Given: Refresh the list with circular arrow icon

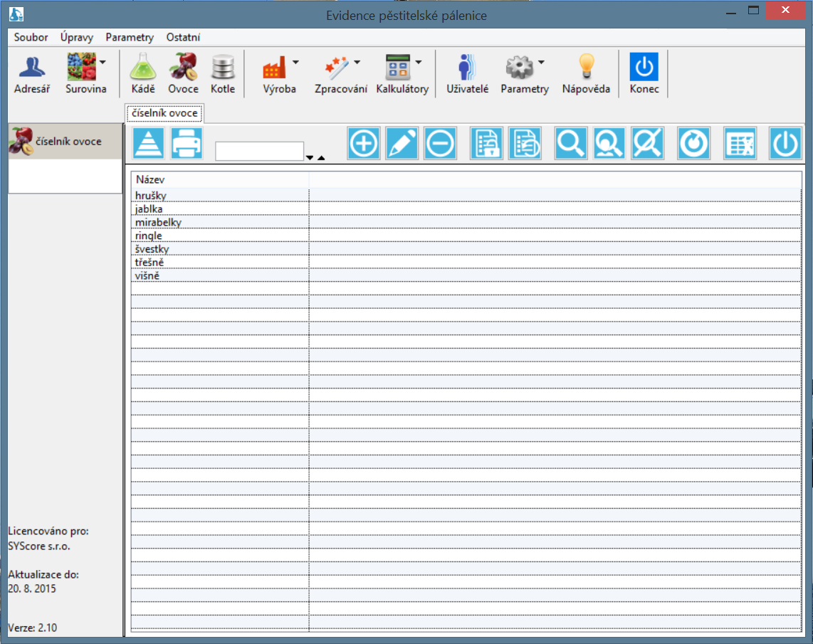Looking at the screenshot, I should (694, 144).
